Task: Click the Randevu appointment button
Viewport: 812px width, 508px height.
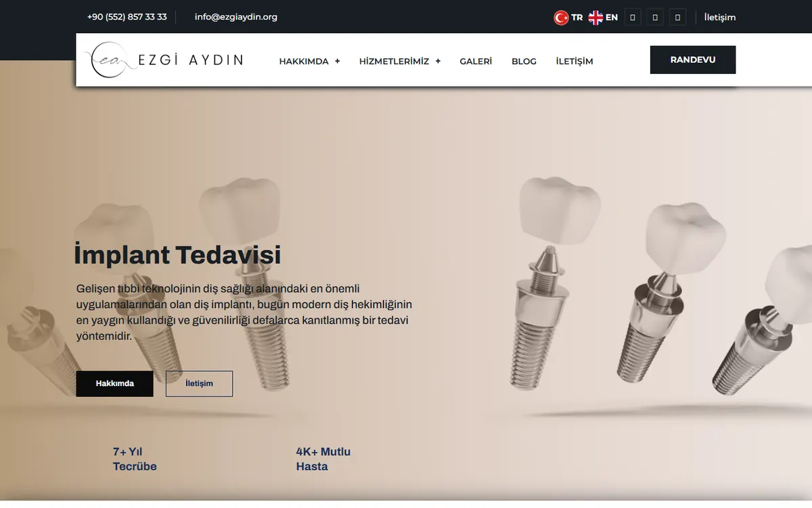Action: click(x=693, y=60)
